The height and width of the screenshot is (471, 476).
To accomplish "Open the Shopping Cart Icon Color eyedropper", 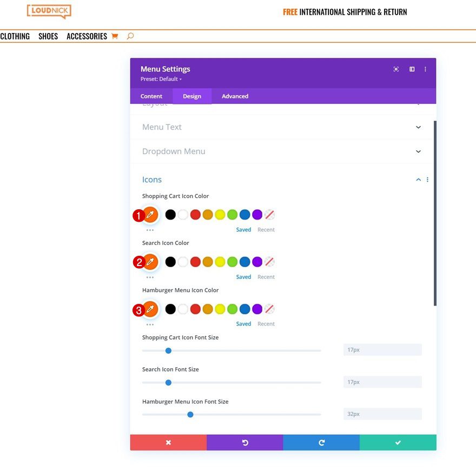I will pyautogui.click(x=150, y=214).
